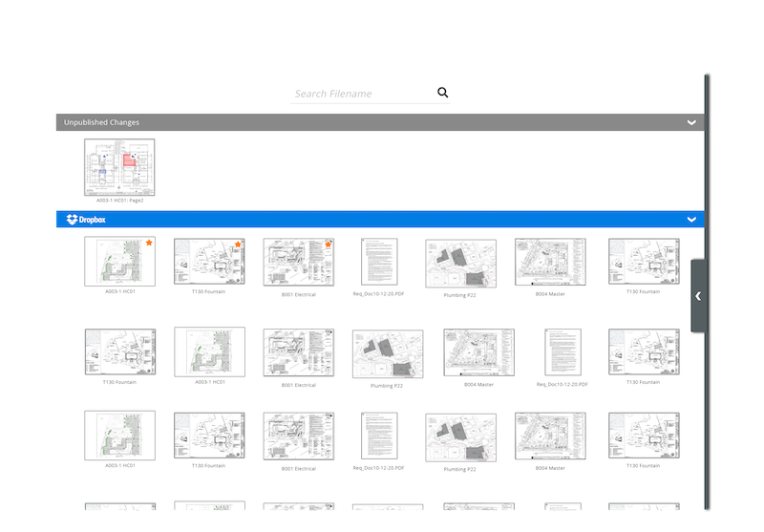This screenshot has width=764, height=532.
Task: Open the starred T130 Fountain drawing thumbnail
Action: click(x=209, y=261)
